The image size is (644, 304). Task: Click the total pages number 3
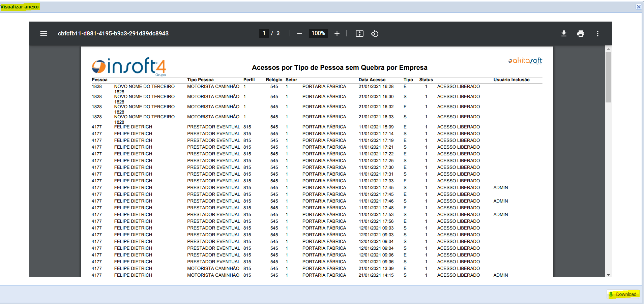[278, 33]
